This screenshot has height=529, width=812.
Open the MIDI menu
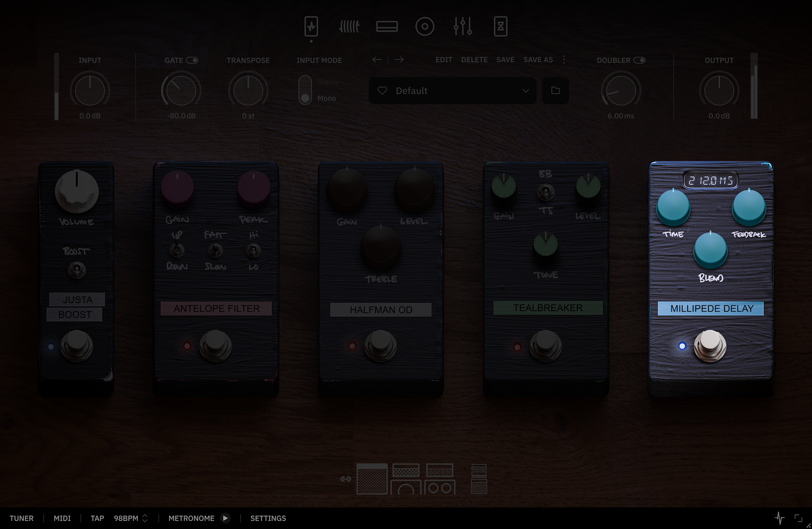tap(62, 518)
